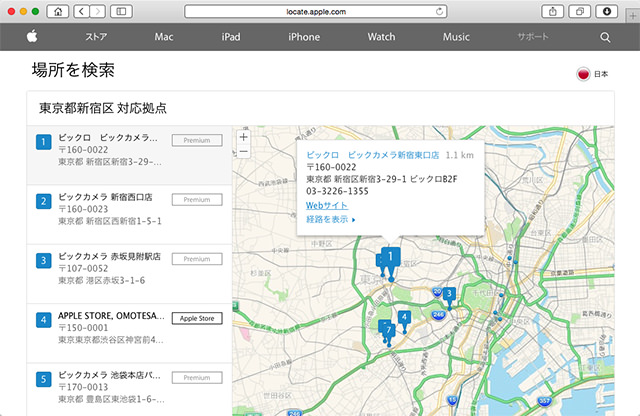Click the 日本 country label

[x=601, y=74]
